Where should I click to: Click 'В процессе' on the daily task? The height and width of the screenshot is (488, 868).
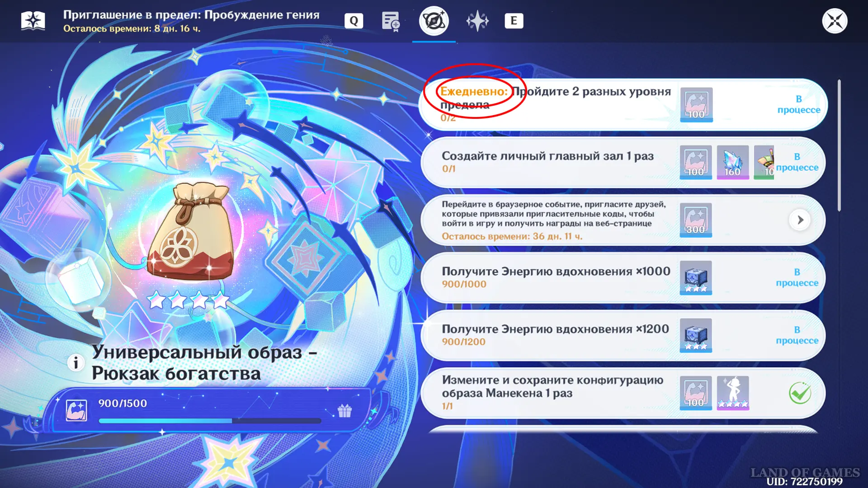[798, 104]
